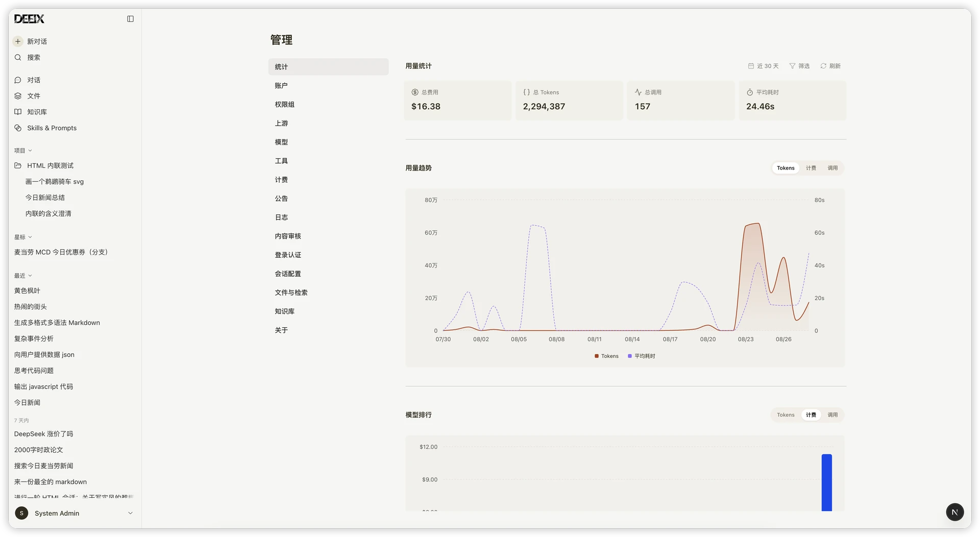Click the chat bubble icon beside 对话
The height and width of the screenshot is (537, 980).
pos(18,80)
